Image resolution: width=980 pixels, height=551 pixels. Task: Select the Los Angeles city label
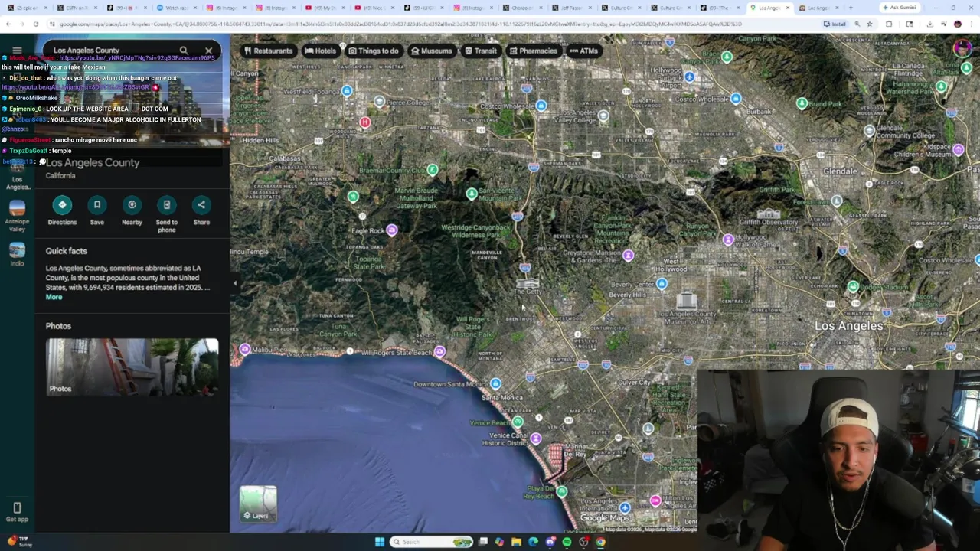(x=848, y=326)
